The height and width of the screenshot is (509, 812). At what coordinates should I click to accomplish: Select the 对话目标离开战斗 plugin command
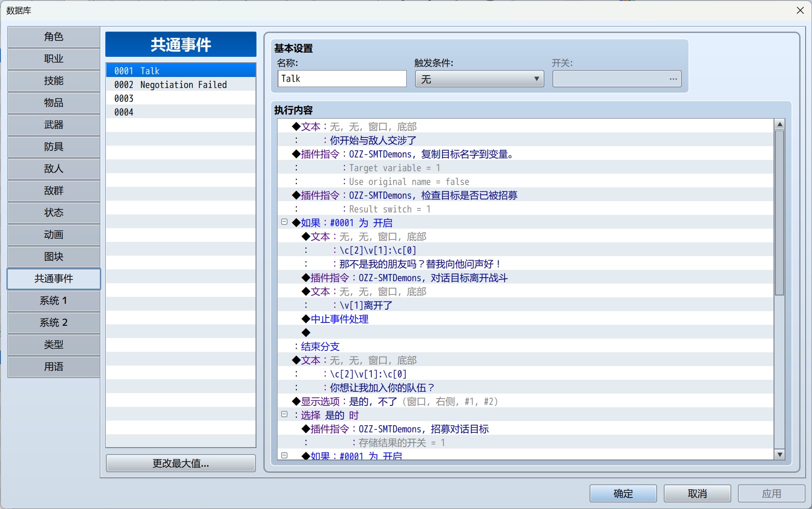pos(525,278)
